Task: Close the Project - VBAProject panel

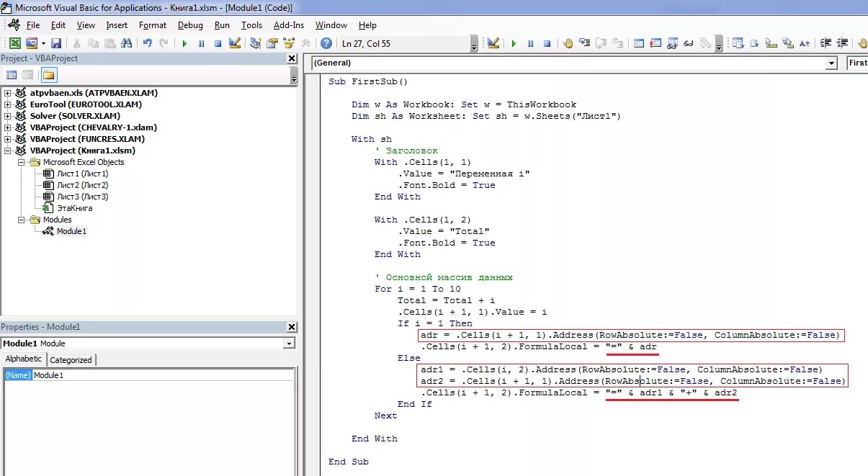Action: (292, 58)
